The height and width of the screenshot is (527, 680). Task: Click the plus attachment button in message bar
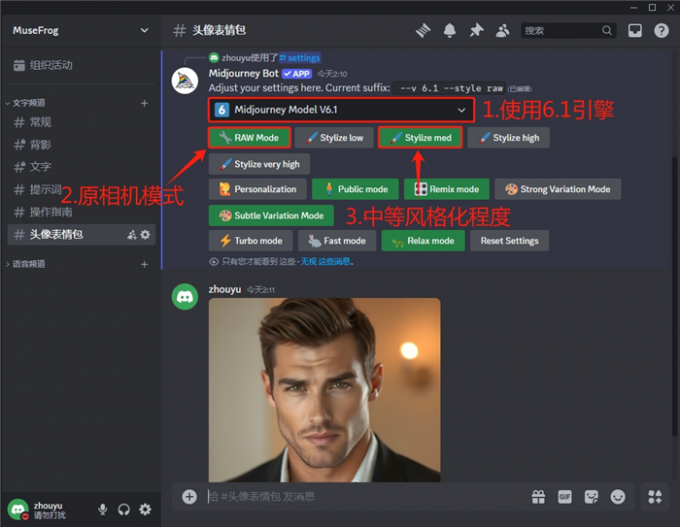[x=190, y=497]
